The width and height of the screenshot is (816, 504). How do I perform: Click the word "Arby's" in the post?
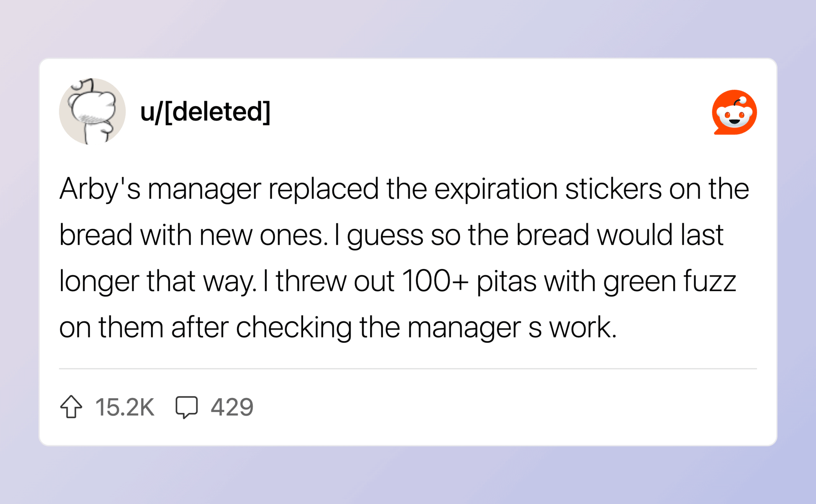coord(99,189)
